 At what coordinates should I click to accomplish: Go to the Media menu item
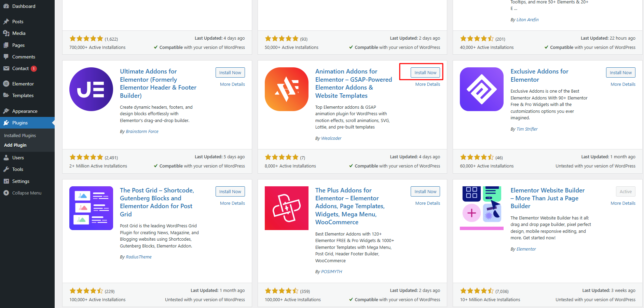tap(27, 33)
